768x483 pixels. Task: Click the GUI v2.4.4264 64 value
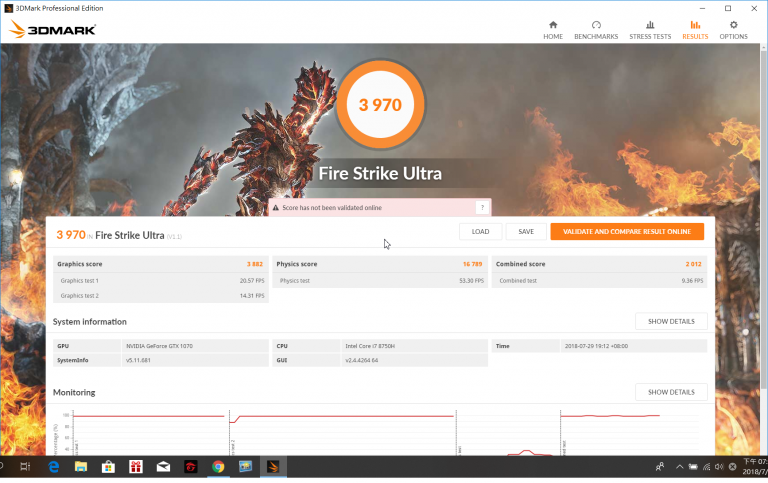(x=361, y=360)
